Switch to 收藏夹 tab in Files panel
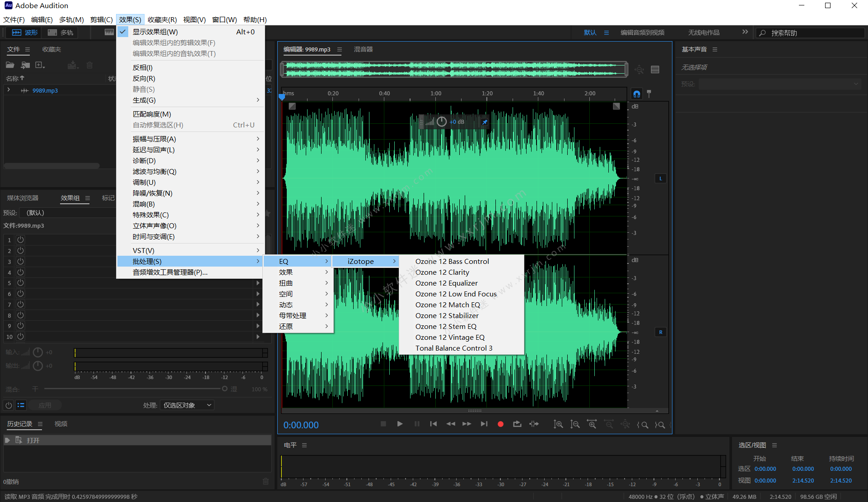The width and height of the screenshot is (868, 502). (51, 49)
